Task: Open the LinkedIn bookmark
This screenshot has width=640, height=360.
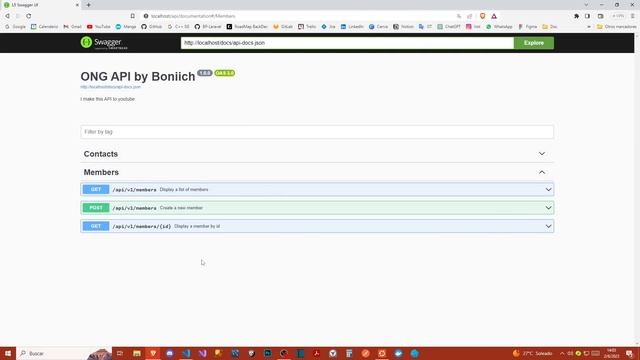Action: point(352,27)
